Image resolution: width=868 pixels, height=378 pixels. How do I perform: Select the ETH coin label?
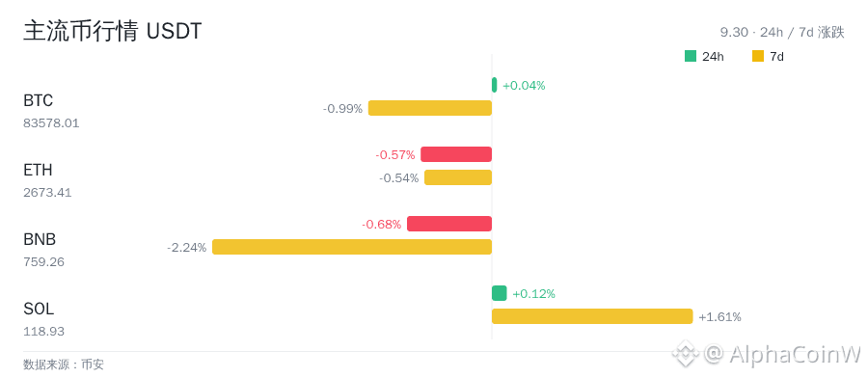(x=38, y=170)
